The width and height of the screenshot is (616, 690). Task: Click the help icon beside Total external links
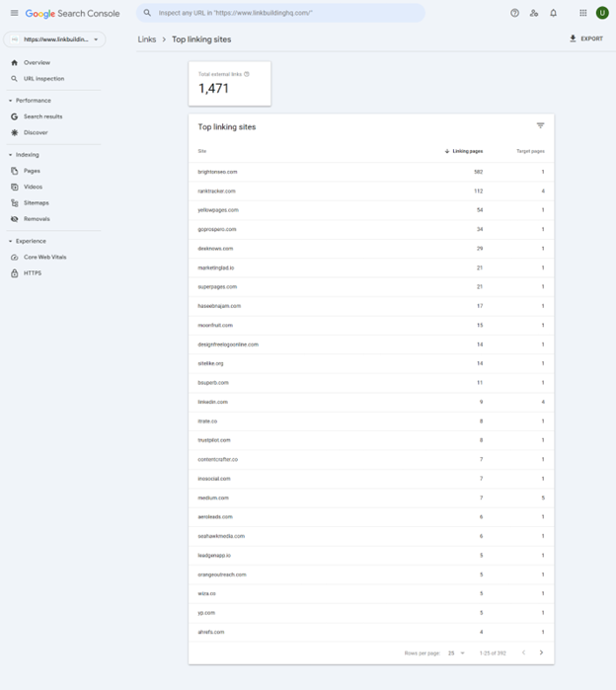pos(247,74)
